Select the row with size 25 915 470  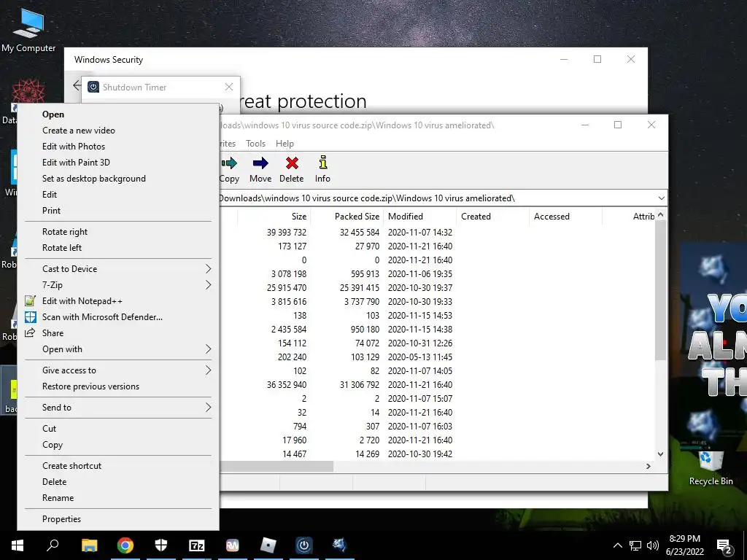pos(438,287)
